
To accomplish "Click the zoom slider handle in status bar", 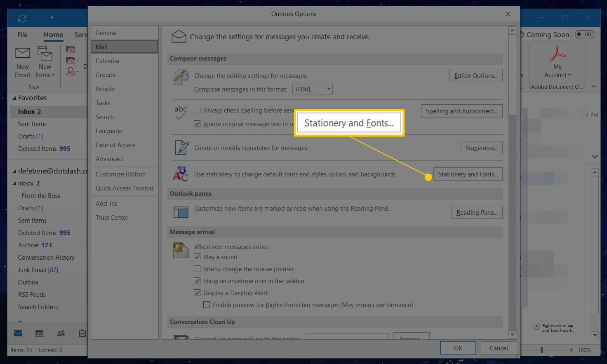I will tap(541, 350).
